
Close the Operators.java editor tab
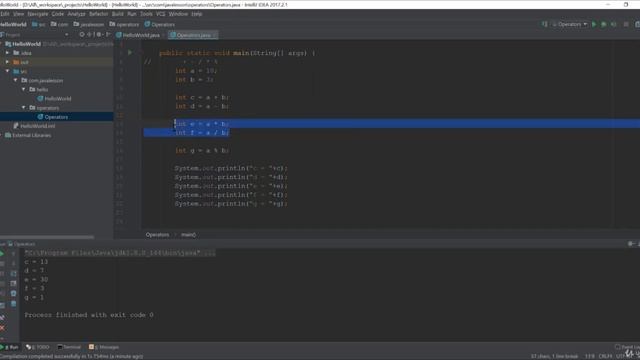click(x=215, y=35)
